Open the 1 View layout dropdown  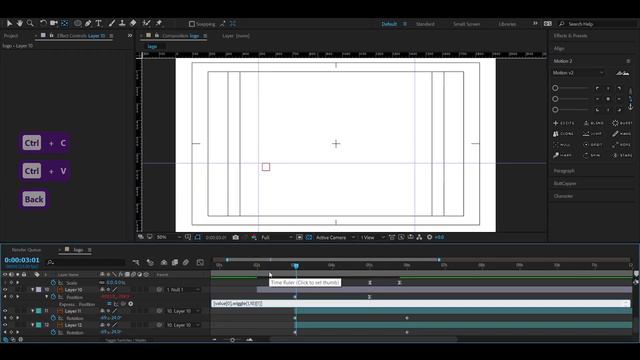[372, 237]
